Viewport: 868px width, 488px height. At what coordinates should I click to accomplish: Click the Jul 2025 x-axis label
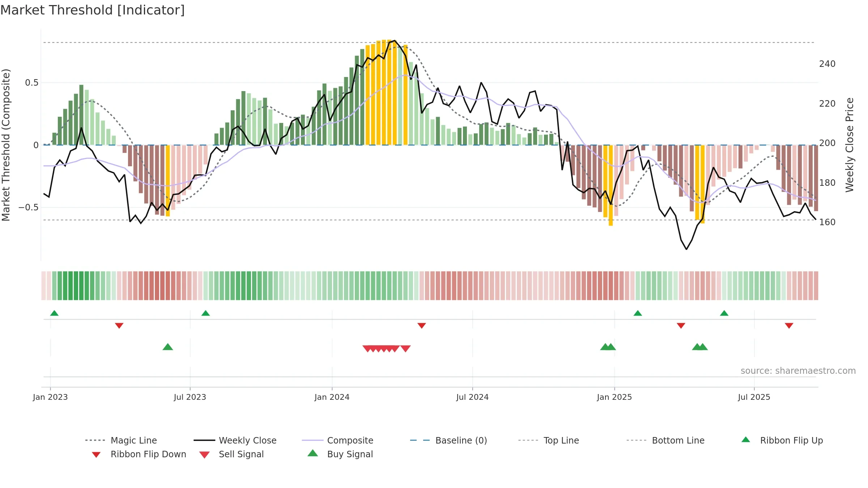[x=754, y=397]
